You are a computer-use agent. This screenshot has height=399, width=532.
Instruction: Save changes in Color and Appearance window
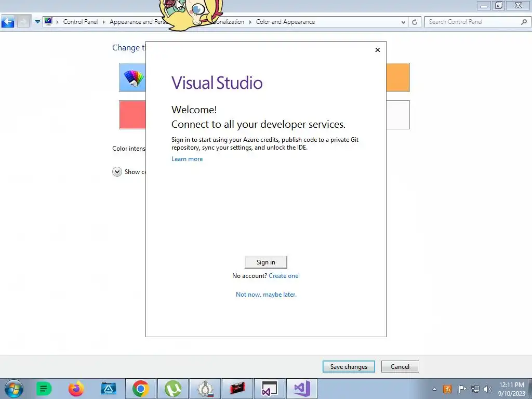pyautogui.click(x=349, y=366)
